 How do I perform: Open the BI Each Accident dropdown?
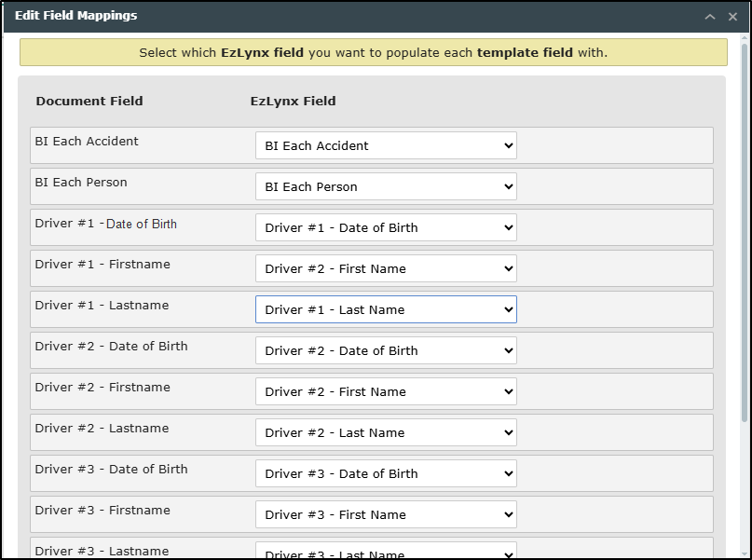pyautogui.click(x=386, y=145)
